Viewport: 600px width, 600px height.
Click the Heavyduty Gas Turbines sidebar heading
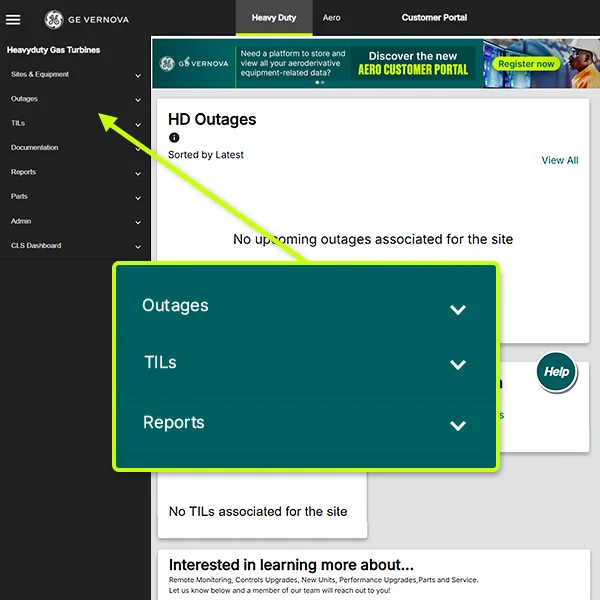54,50
